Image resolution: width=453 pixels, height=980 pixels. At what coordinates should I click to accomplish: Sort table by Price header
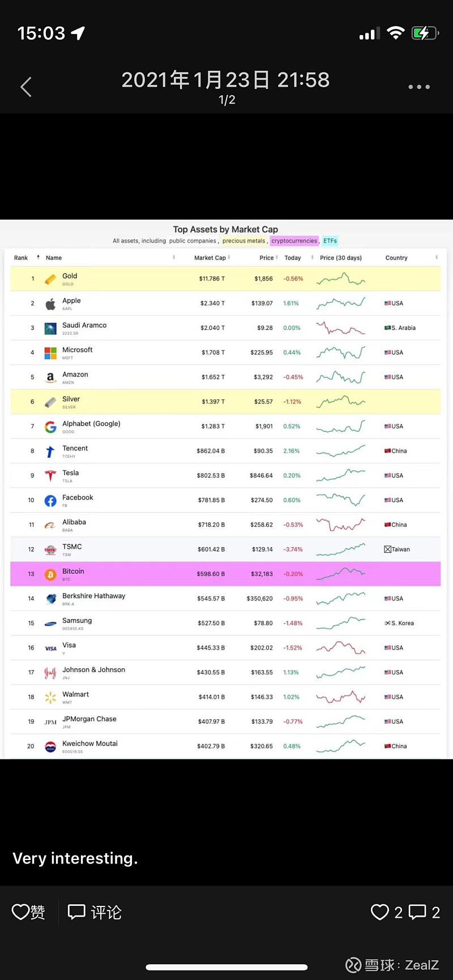pyautogui.click(x=267, y=258)
